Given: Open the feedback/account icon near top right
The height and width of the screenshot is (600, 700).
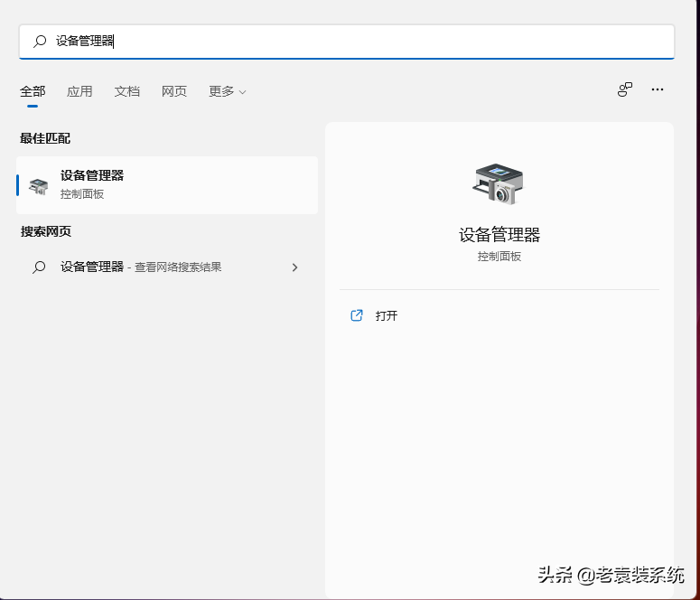Looking at the screenshot, I should 625,89.
